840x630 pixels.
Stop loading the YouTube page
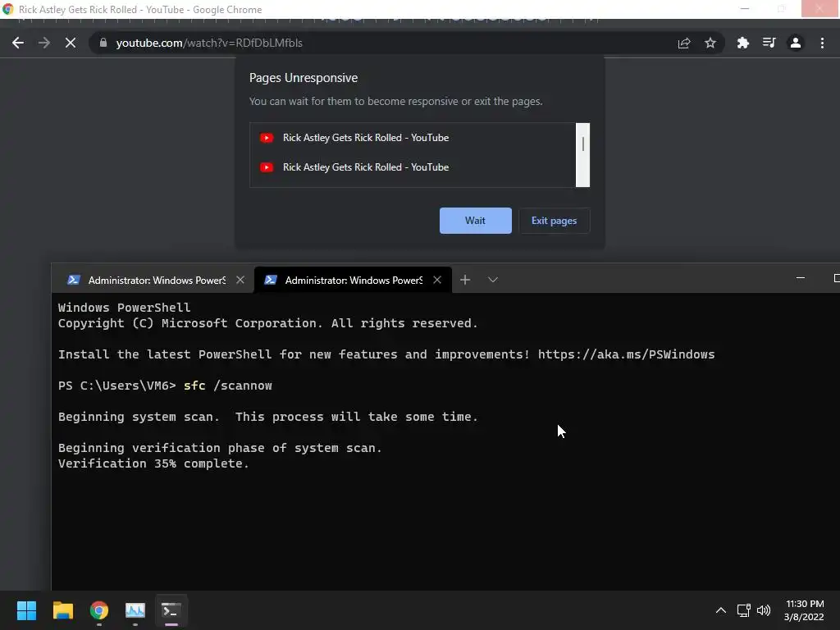click(x=71, y=43)
